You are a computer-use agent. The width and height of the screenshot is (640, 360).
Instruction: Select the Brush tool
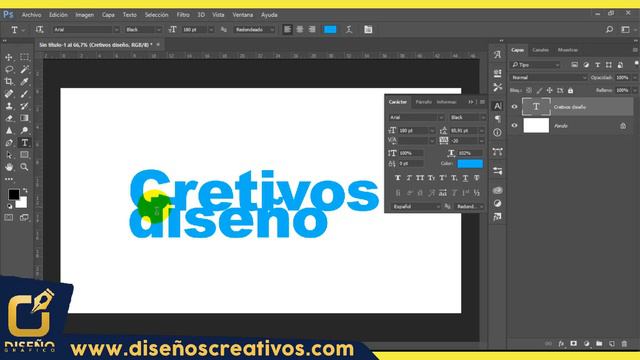24,94
